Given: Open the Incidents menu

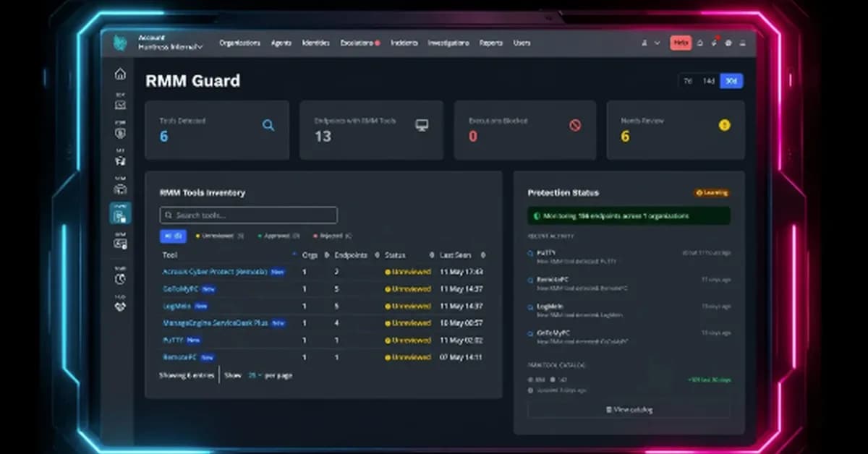Looking at the screenshot, I should tap(404, 43).
